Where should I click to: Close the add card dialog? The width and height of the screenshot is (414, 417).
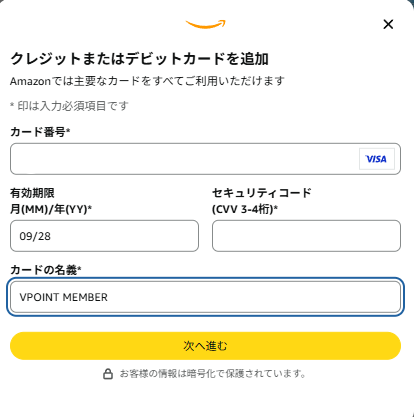coord(388,24)
